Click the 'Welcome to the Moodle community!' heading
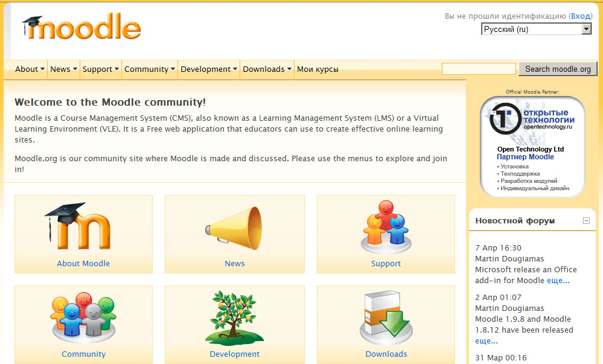603x364 pixels. pyautogui.click(x=110, y=102)
